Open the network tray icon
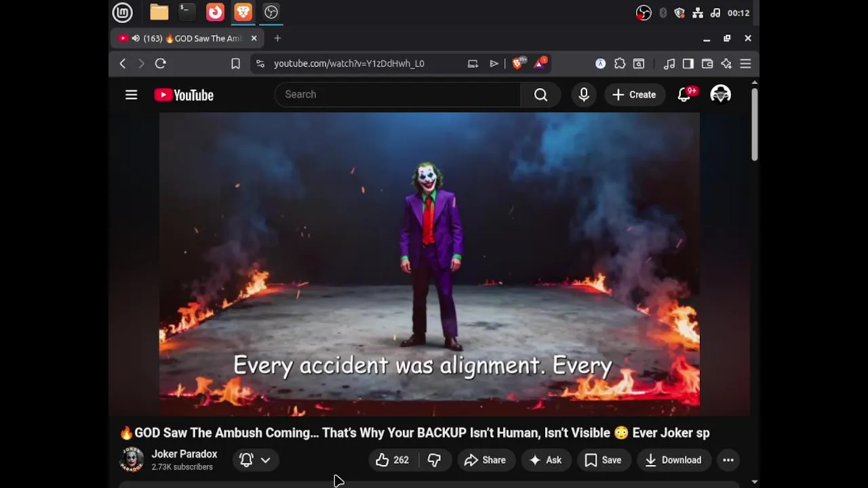The height and width of the screenshot is (488, 868). point(698,13)
